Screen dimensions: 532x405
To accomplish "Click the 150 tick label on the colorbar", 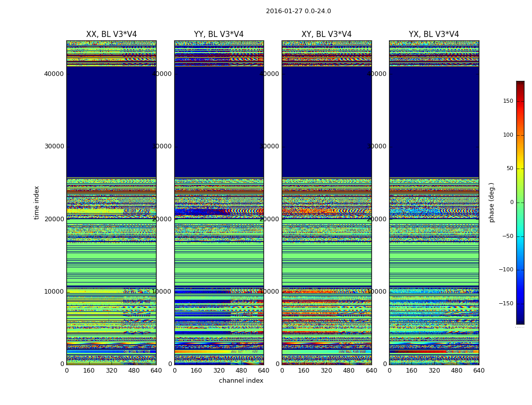I will [508, 101].
